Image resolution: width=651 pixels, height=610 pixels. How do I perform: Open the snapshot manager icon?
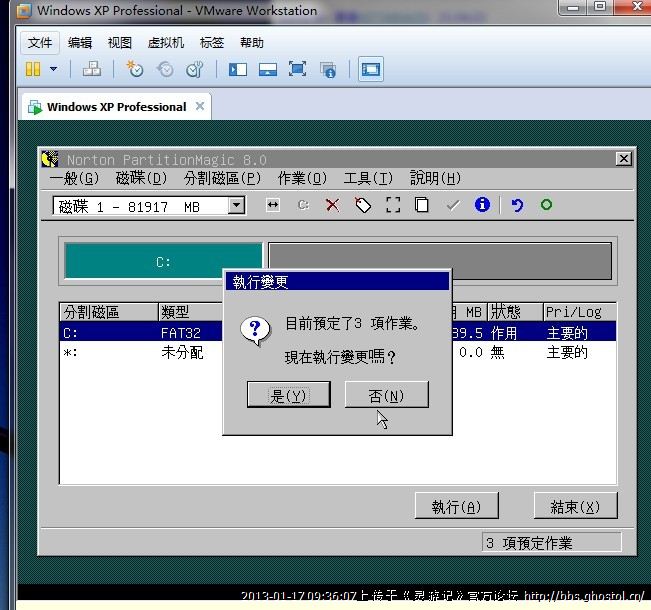click(195, 69)
